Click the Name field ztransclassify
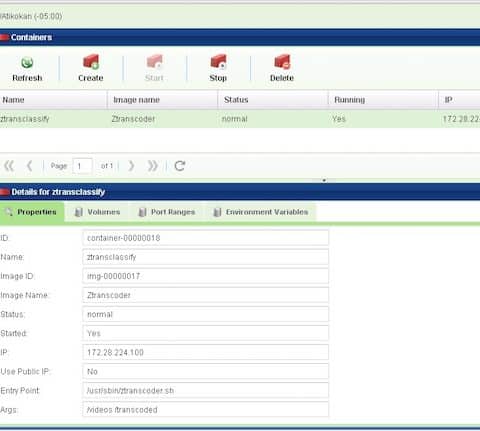This screenshot has width=480, height=431. coord(206,257)
